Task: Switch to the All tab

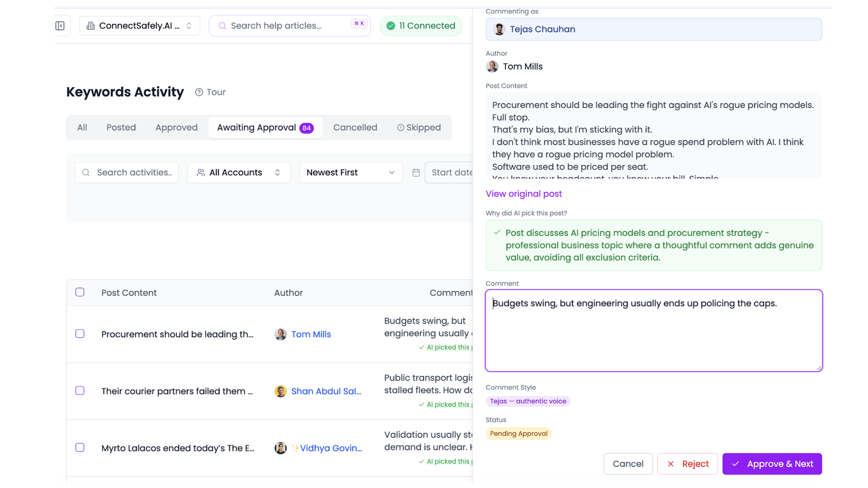Action: pyautogui.click(x=82, y=128)
